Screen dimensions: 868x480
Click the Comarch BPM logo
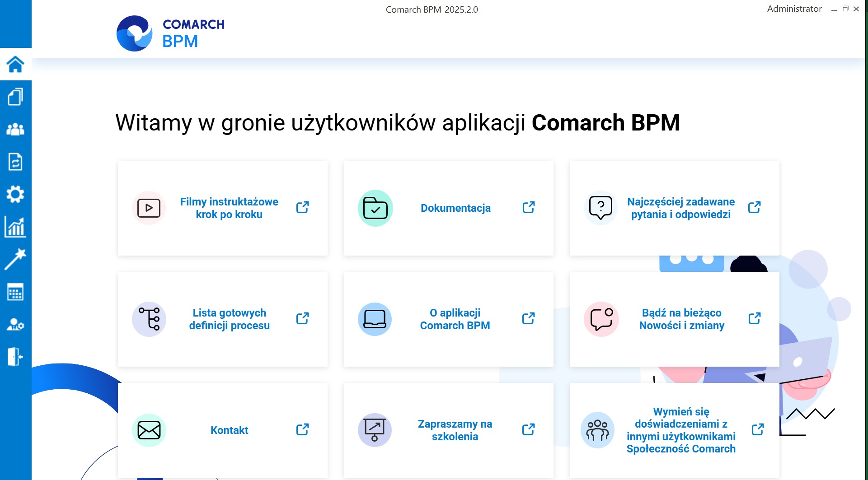[170, 33]
